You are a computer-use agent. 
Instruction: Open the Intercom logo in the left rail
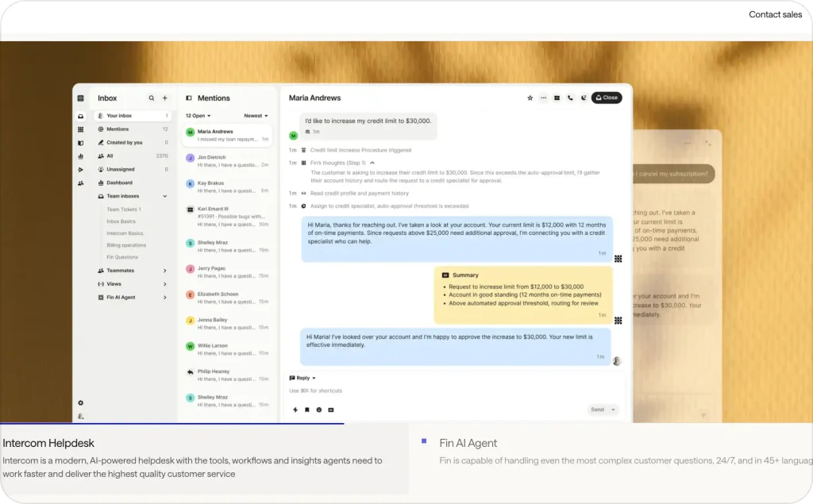(x=80, y=98)
